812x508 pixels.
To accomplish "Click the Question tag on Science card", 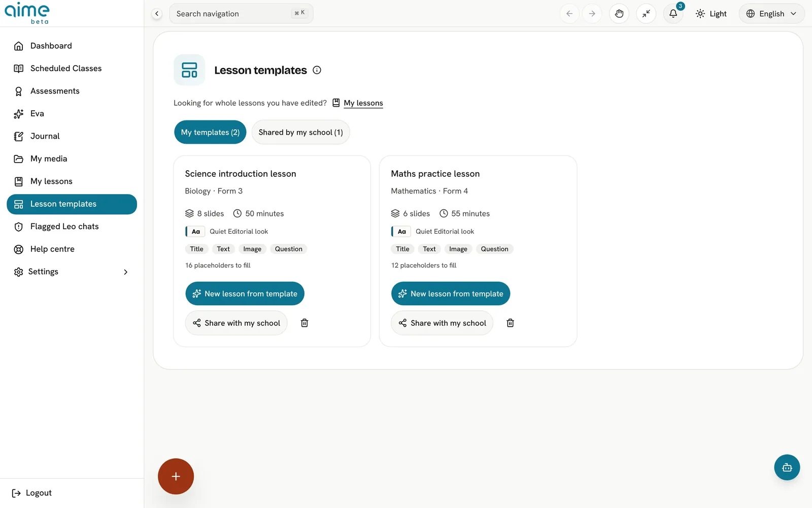I will (x=289, y=249).
